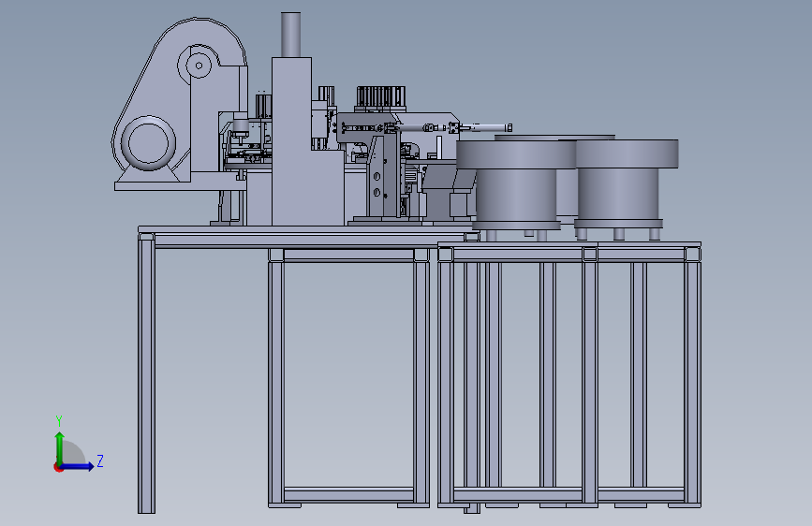Select the small pulley hub circle at top
Viewport: 812px width, 526px height.
coord(199,66)
